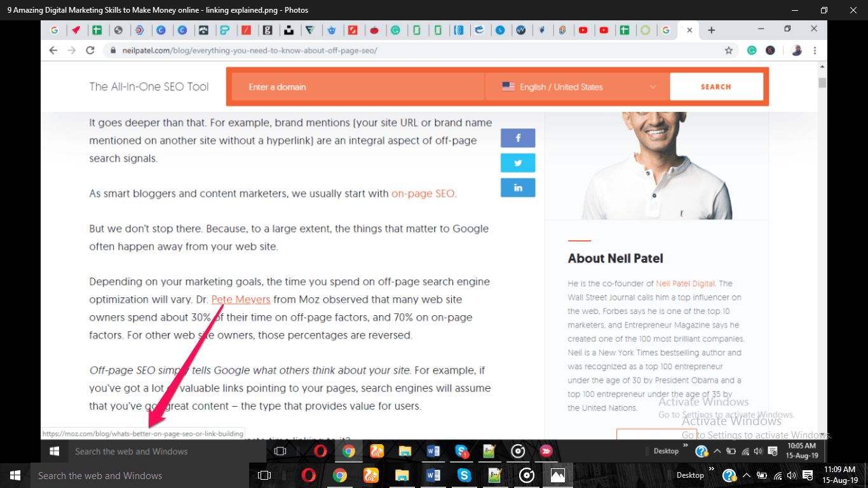Close the active browser tab
The width and height of the screenshot is (868, 488).
[689, 30]
